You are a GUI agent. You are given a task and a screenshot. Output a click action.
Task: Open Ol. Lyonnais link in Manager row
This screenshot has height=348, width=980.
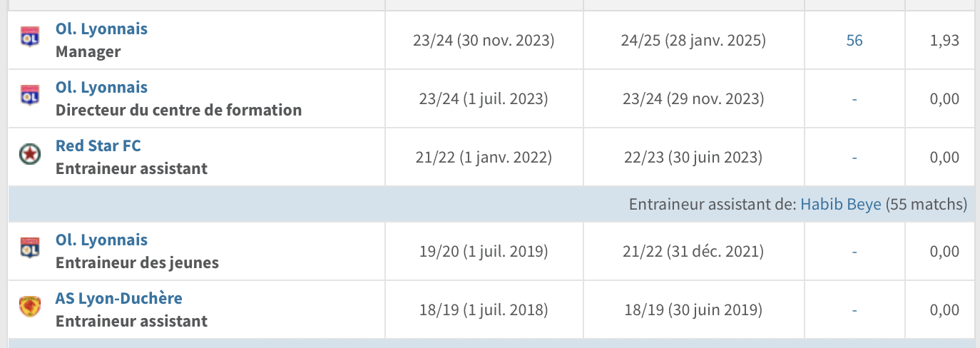click(101, 29)
